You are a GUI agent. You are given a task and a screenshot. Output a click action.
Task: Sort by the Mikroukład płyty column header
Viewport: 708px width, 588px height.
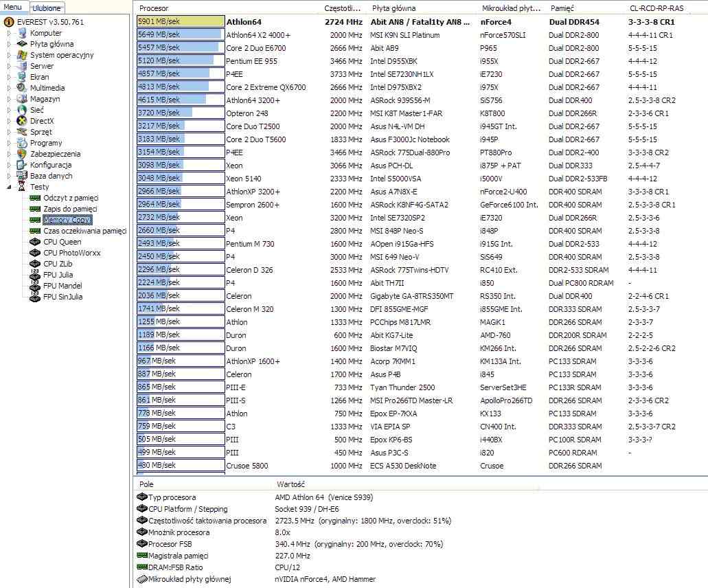(x=512, y=8)
